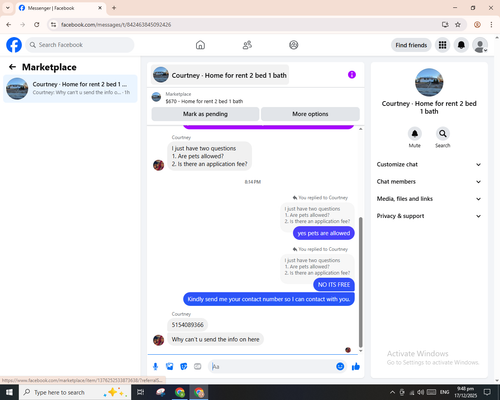500x400 pixels.
Task: Open the Facebook menu grid icon
Action: pos(442,45)
